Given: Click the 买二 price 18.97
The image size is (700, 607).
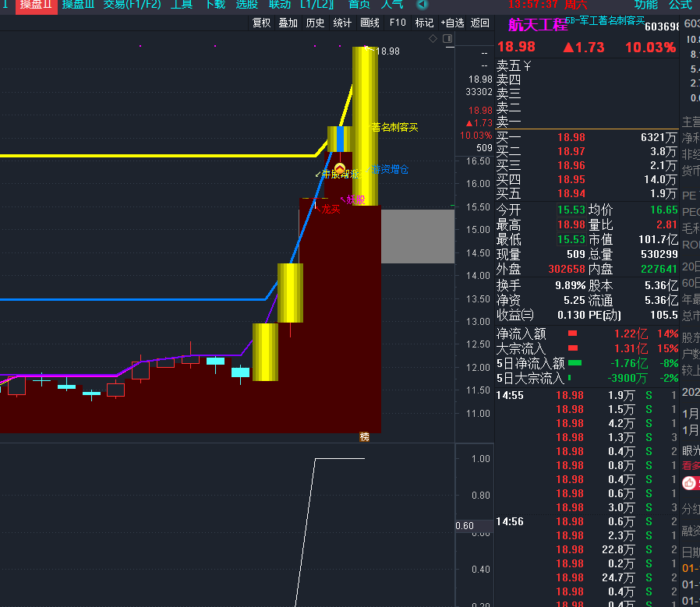Looking at the screenshot, I should (571, 151).
